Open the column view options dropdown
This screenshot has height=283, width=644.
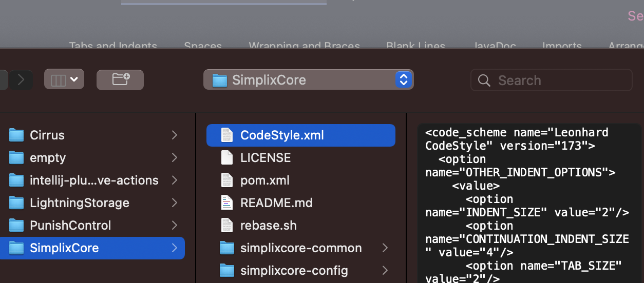[64, 79]
